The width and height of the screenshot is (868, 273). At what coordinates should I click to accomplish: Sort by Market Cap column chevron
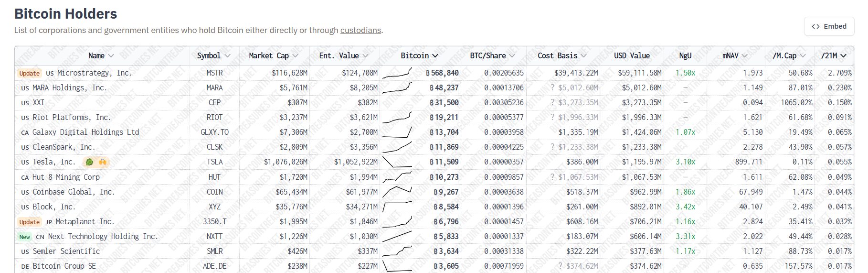coord(296,56)
